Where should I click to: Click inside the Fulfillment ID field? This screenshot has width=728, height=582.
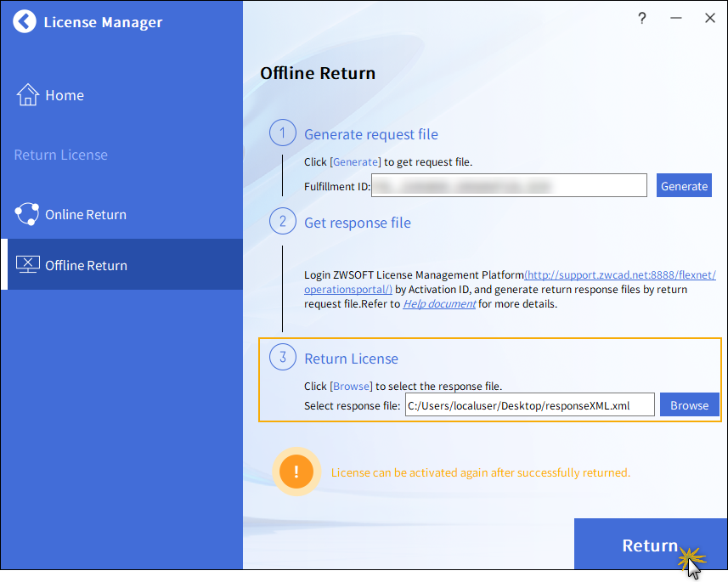(510, 185)
